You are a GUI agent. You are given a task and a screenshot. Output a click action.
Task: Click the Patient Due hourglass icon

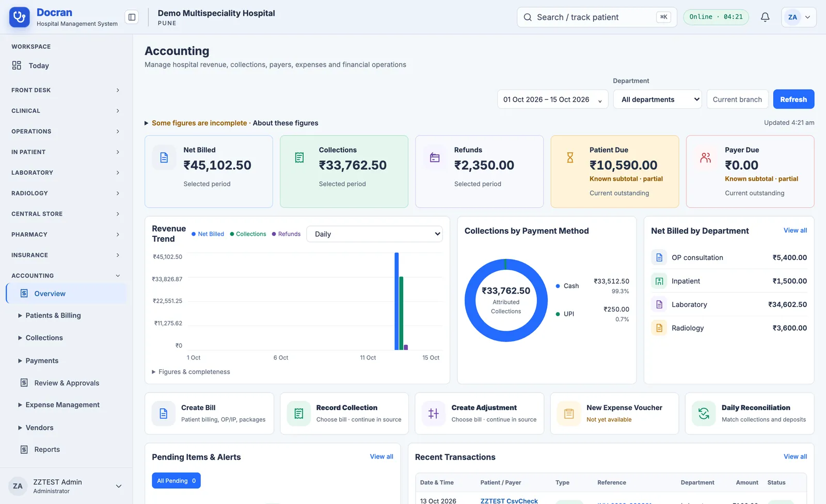coord(570,157)
